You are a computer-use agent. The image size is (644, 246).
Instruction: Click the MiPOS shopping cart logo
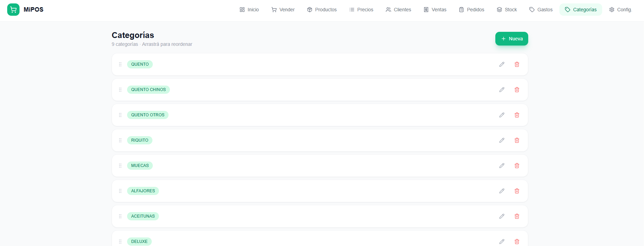tap(13, 10)
